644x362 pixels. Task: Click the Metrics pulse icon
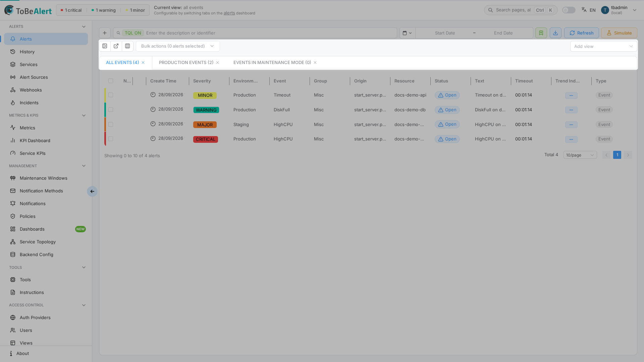pos(13,128)
